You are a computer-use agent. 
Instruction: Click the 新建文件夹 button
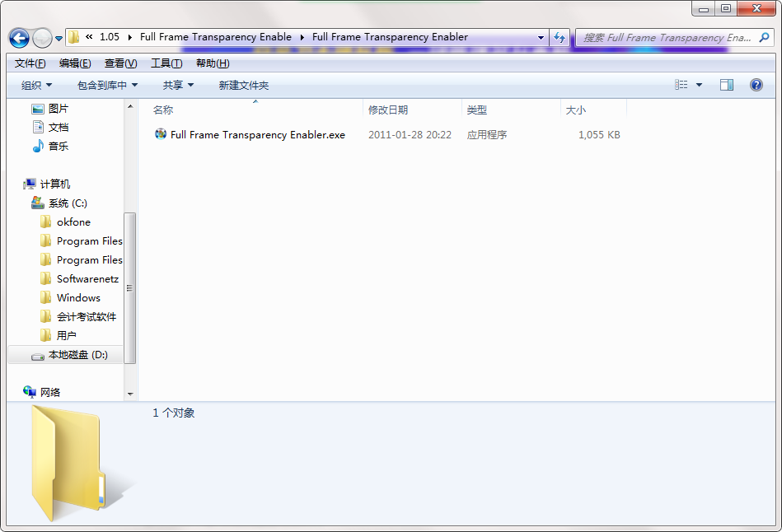[243, 86]
